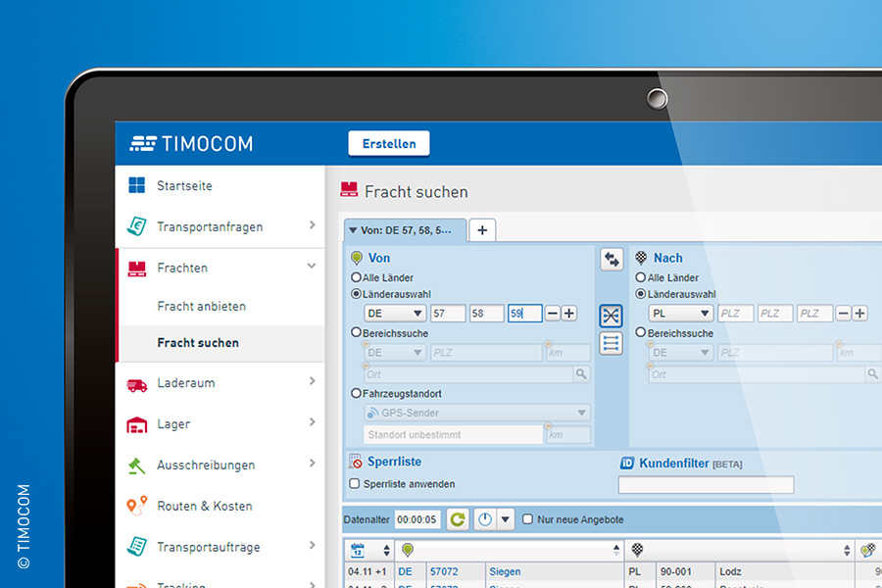Screen dimensions: 882x588
Task: Click the Kundenfilter input field
Action: [706, 484]
